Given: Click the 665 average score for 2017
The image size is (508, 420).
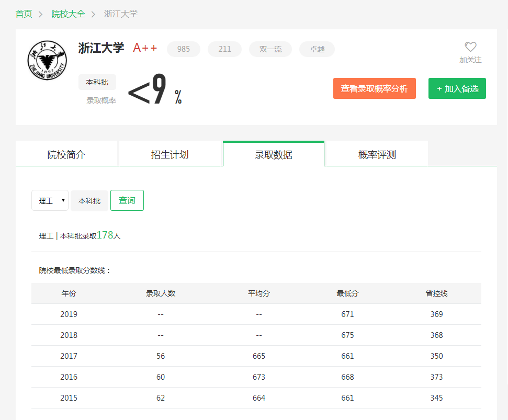Looking at the screenshot, I should pyautogui.click(x=259, y=356).
